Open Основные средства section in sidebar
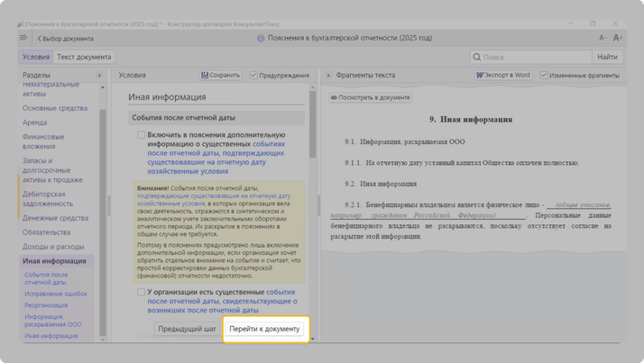 55,108
